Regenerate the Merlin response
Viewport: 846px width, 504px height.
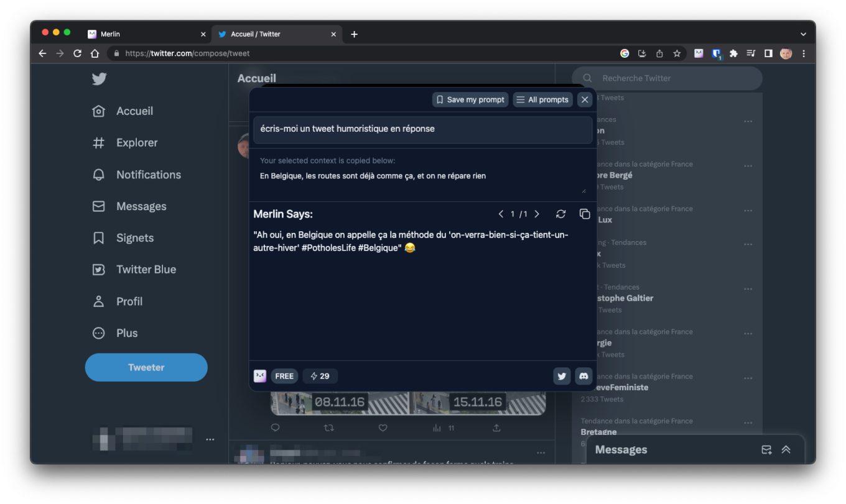pos(560,214)
